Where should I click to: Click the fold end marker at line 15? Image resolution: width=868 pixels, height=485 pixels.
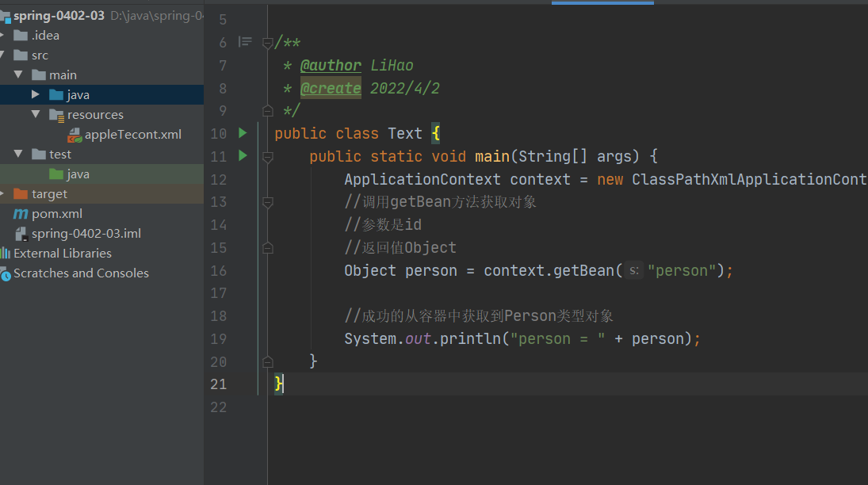[x=267, y=247]
